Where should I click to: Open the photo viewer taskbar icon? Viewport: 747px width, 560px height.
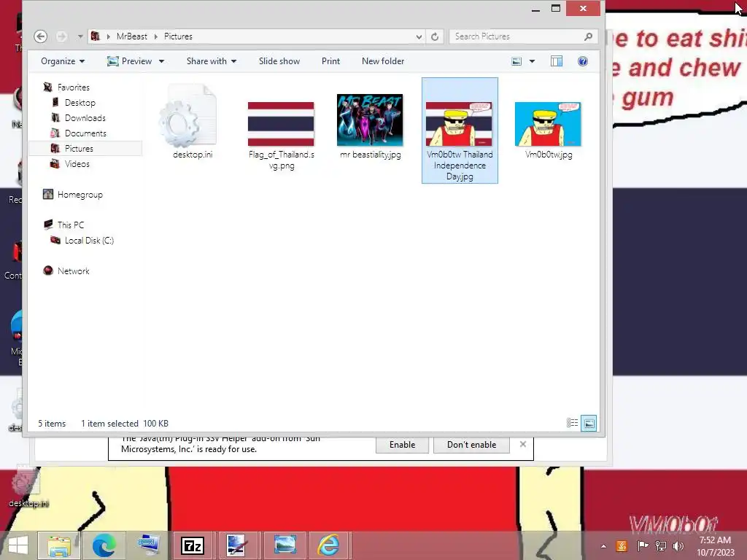pyautogui.click(x=285, y=545)
